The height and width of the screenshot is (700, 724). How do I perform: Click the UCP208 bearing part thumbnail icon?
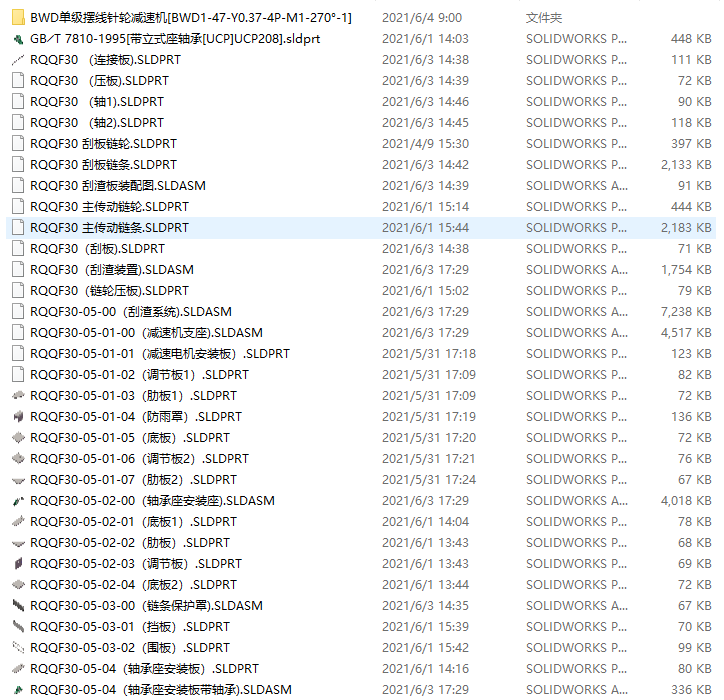pos(18,39)
